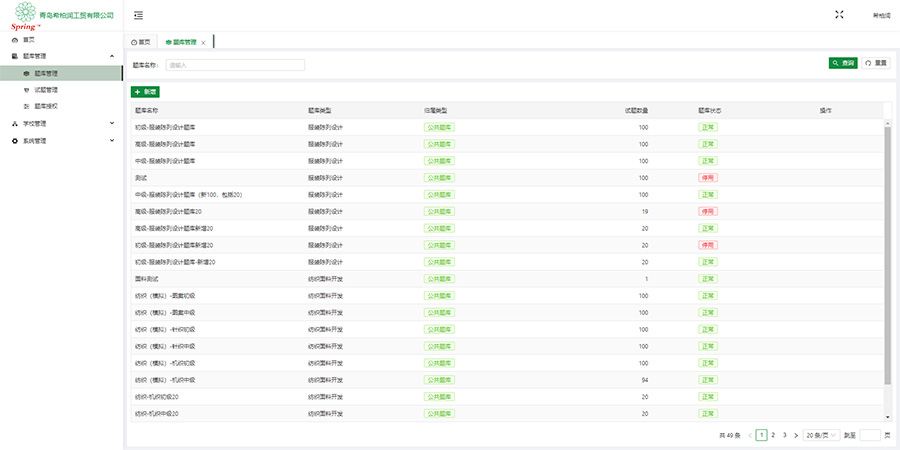
Task: Open 题库授权 in the sidebar
Action: (46, 106)
